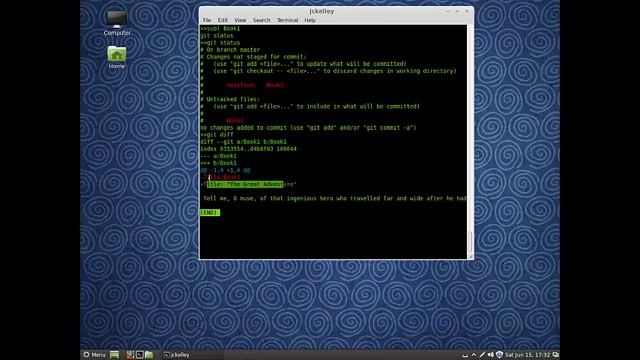
Task: Open the network tray icon
Action: tap(465, 356)
